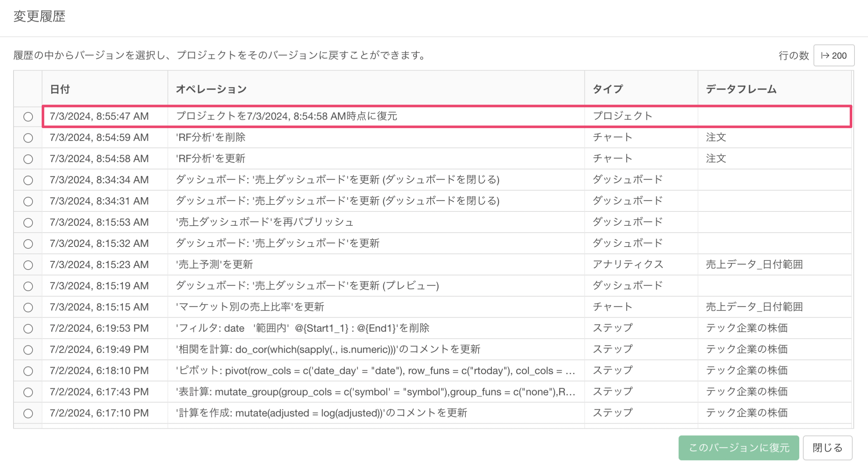
Task: Select radio for 6:18:10 PM pivot entry
Action: point(28,371)
